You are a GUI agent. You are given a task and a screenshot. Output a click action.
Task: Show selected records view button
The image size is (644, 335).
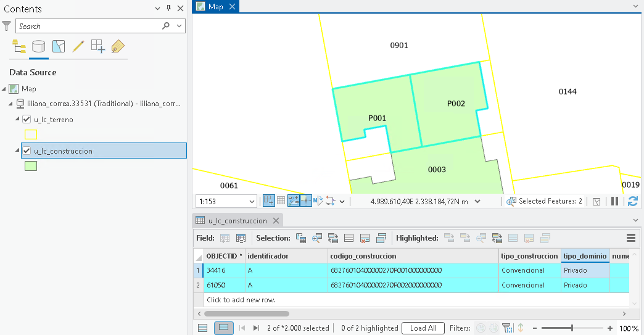pyautogui.click(x=223, y=328)
